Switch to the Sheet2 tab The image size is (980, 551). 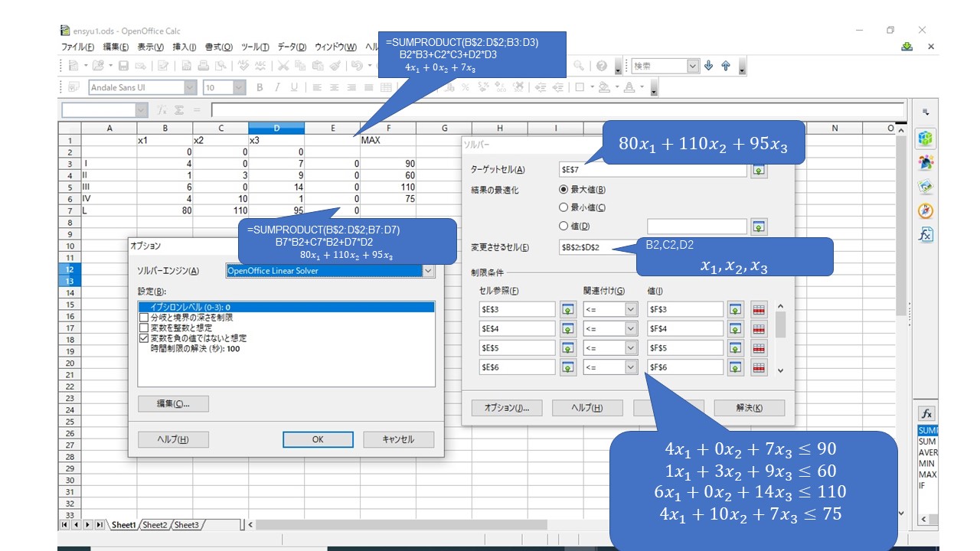click(155, 525)
